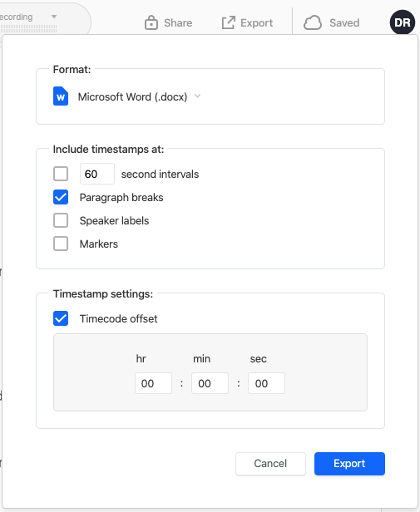Click the Export arrow icon in toolbar
Screen dimensions: 420x512
point(228,23)
